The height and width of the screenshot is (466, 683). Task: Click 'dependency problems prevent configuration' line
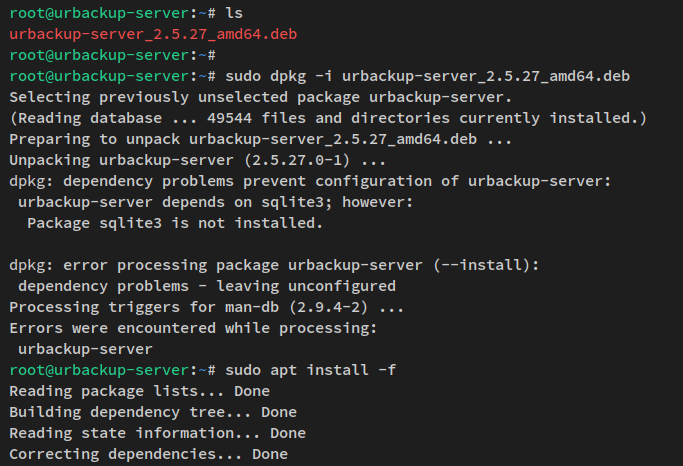(310, 181)
